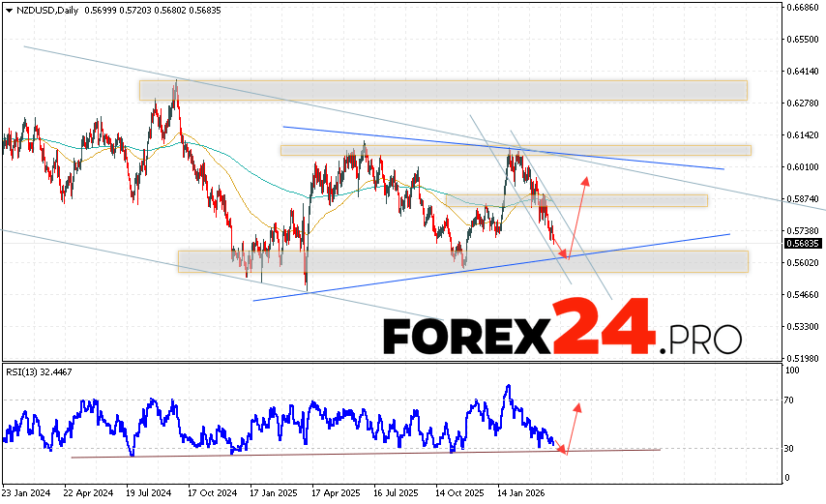
Task: Select the red RSI support trendline
Action: point(290,453)
